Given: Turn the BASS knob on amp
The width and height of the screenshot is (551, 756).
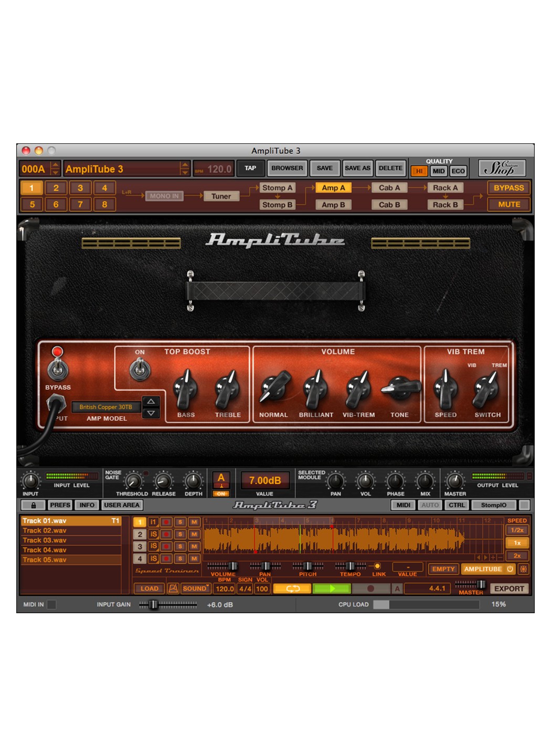Looking at the screenshot, I should coord(185,390).
